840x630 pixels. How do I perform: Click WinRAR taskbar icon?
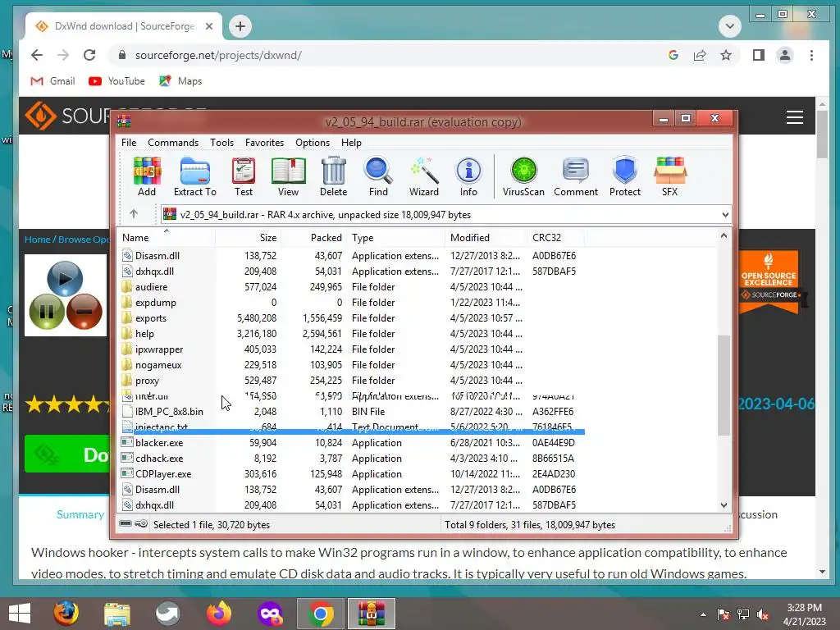pos(372,614)
